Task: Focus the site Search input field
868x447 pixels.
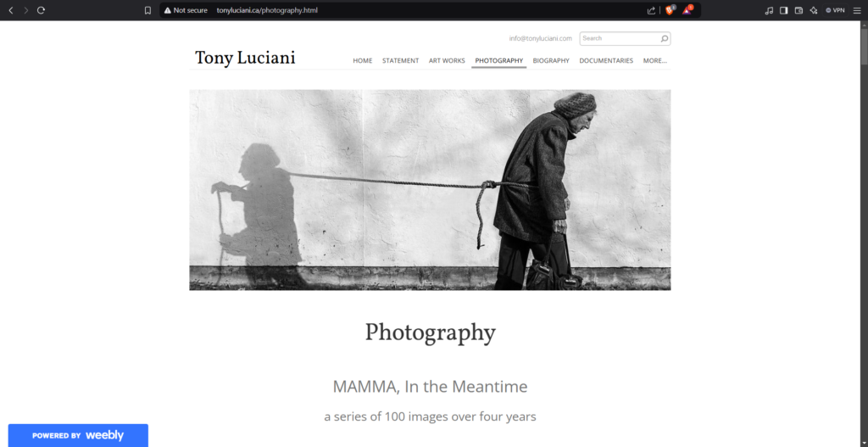Action: point(620,38)
